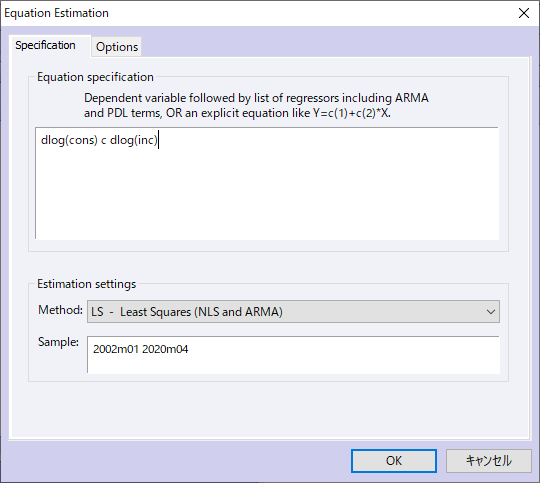Click the Estimation settings group heading

tap(86, 284)
